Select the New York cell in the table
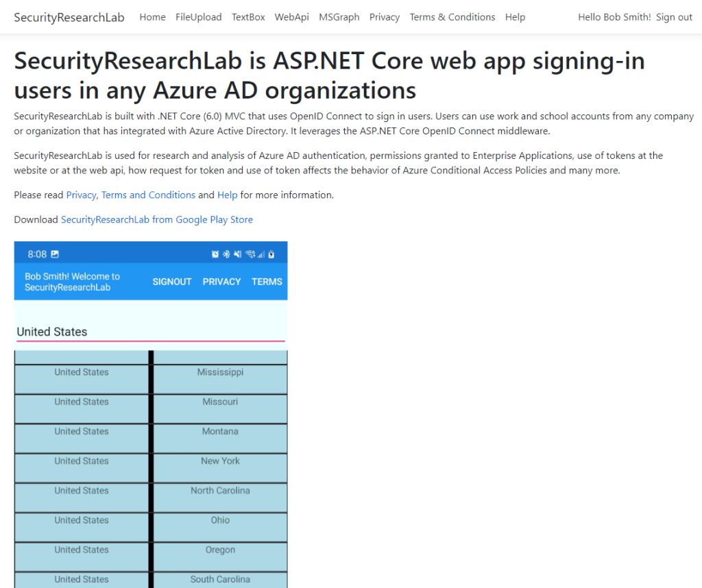This screenshot has width=702, height=588. point(220,468)
